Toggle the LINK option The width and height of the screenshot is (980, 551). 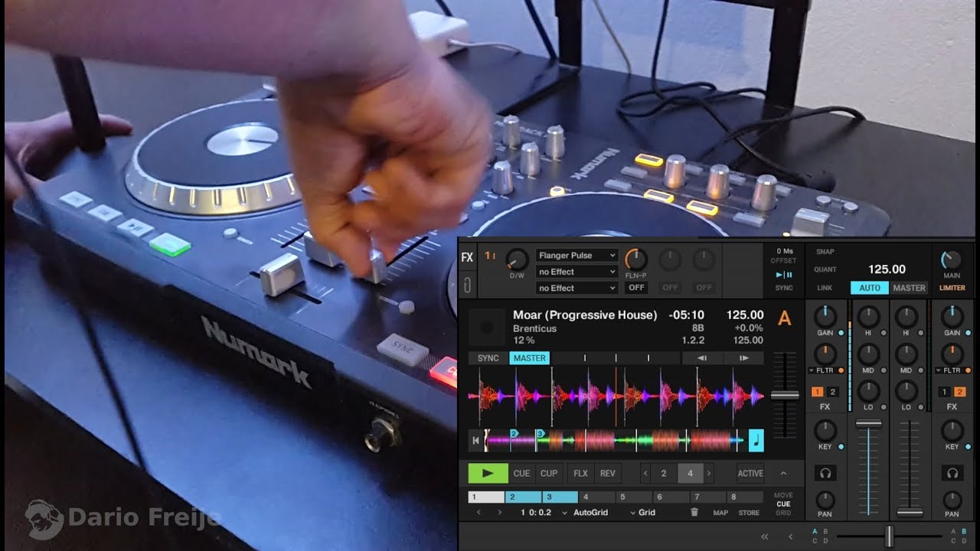click(825, 288)
